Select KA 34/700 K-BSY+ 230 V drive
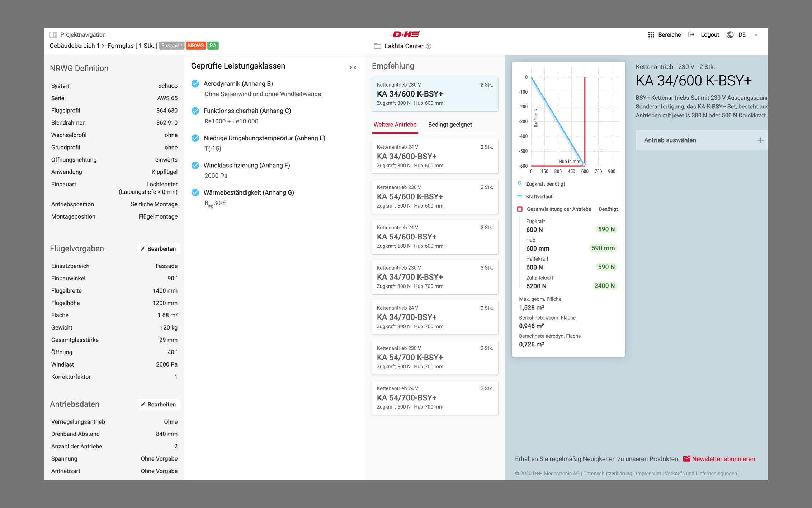Image resolution: width=812 pixels, height=508 pixels. 435,277
